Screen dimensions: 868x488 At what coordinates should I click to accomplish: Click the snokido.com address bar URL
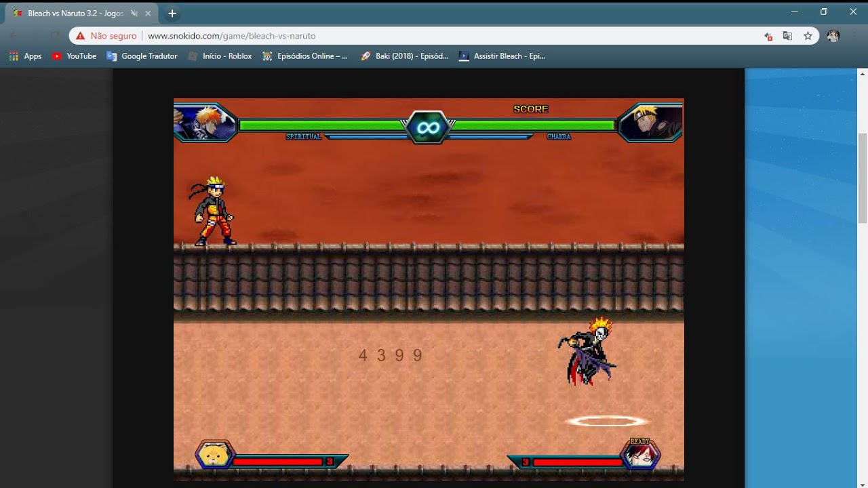pos(232,36)
